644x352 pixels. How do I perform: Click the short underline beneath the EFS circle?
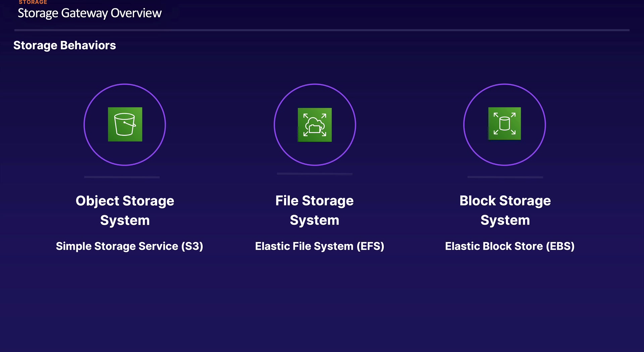(x=315, y=174)
